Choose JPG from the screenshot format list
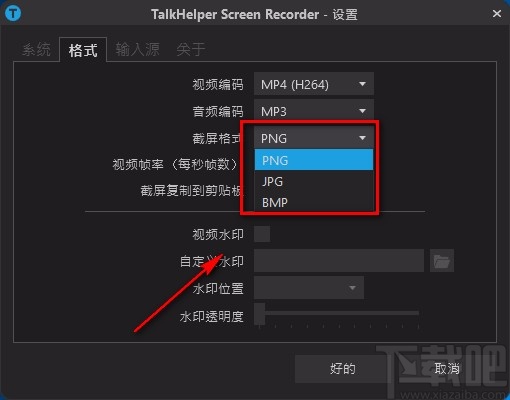Viewport: 510px width, 400px height. 314,181
